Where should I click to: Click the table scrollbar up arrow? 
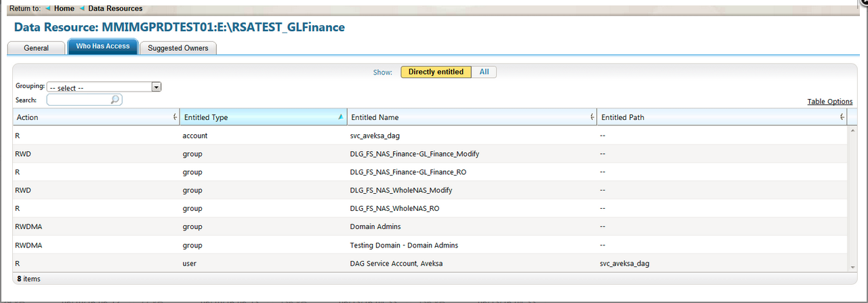coord(852,130)
